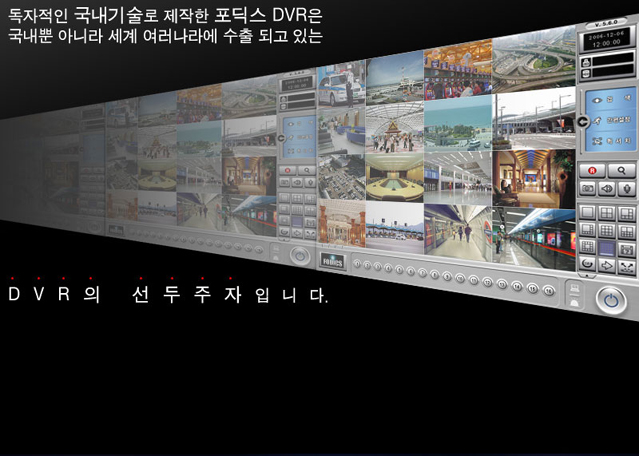This screenshot has width=639, height=456.
Task: Select six-split layout button in top row
Action: coord(626,214)
